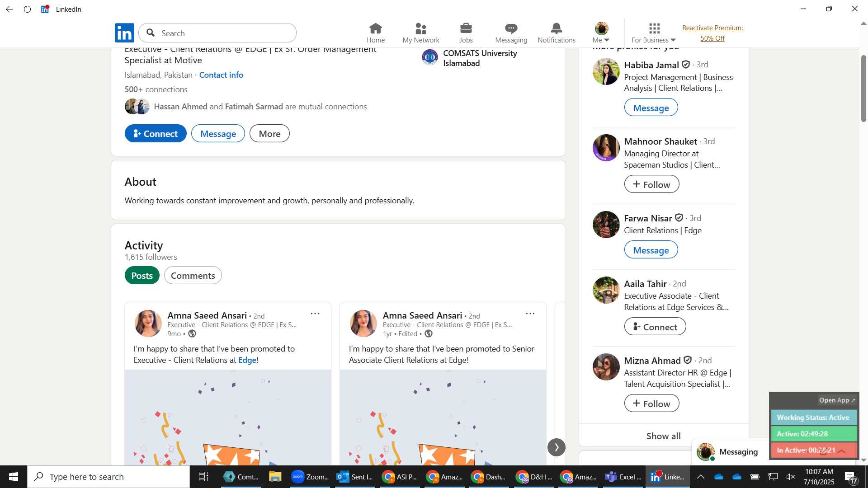
Task: Open Messaging from top navigation
Action: point(511,33)
